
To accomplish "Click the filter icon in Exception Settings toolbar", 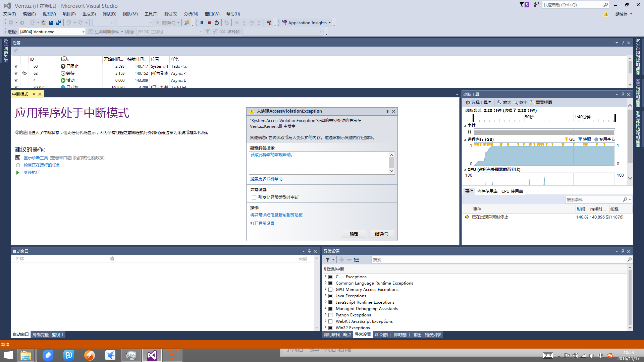I will click(328, 260).
